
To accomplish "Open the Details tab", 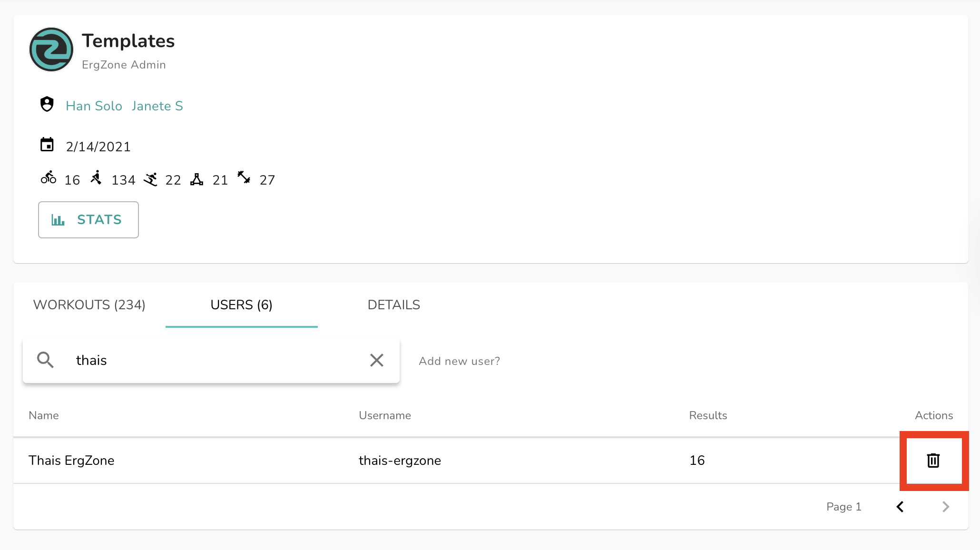I will (393, 305).
